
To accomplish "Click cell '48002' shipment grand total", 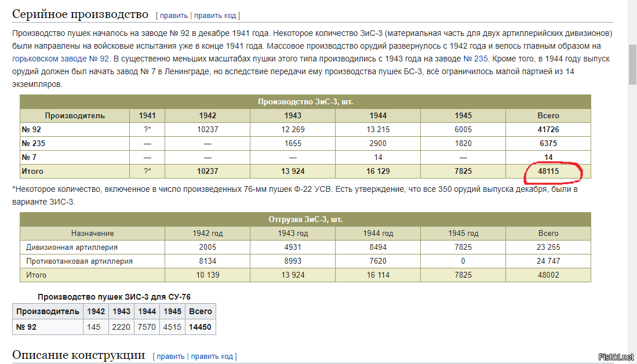I will pos(548,275).
